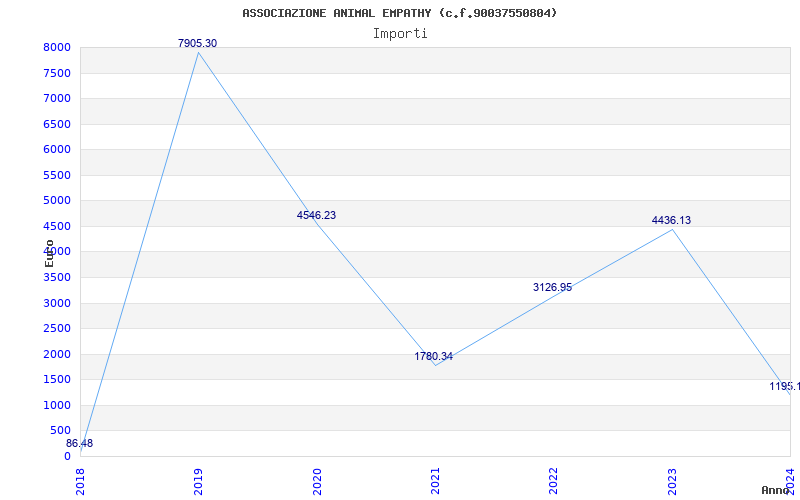
Task: Click the x-axis year label 2019
Action: [198, 481]
